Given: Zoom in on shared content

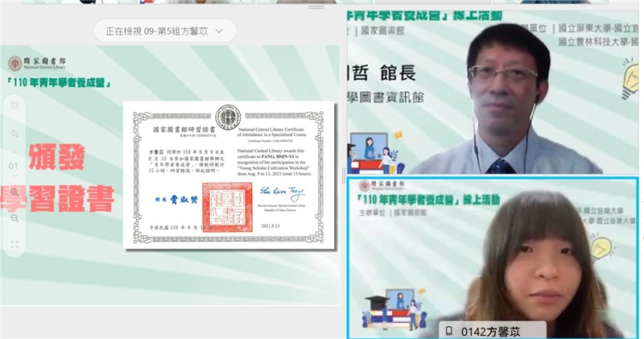Looking at the screenshot, I should pyautogui.click(x=14, y=192).
